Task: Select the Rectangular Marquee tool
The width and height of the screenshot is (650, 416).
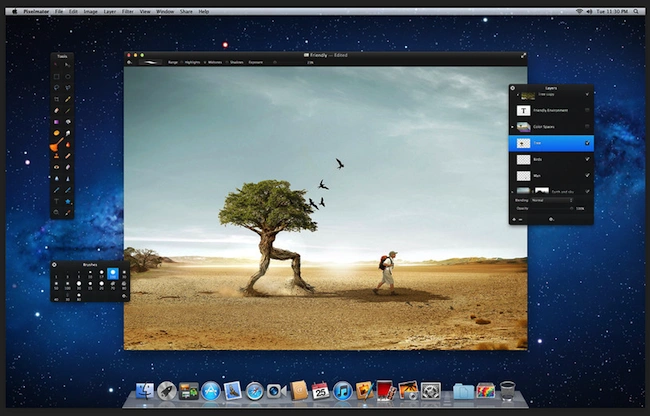Action: tap(56, 76)
